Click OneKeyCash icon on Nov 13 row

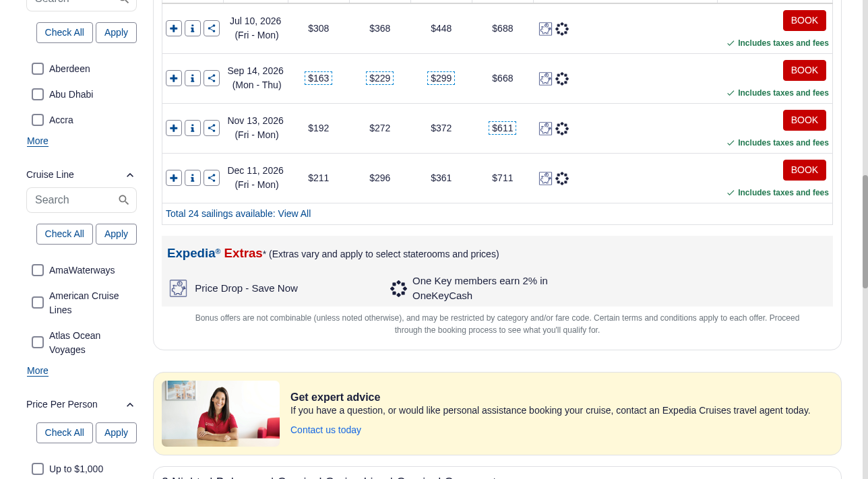coord(562,129)
